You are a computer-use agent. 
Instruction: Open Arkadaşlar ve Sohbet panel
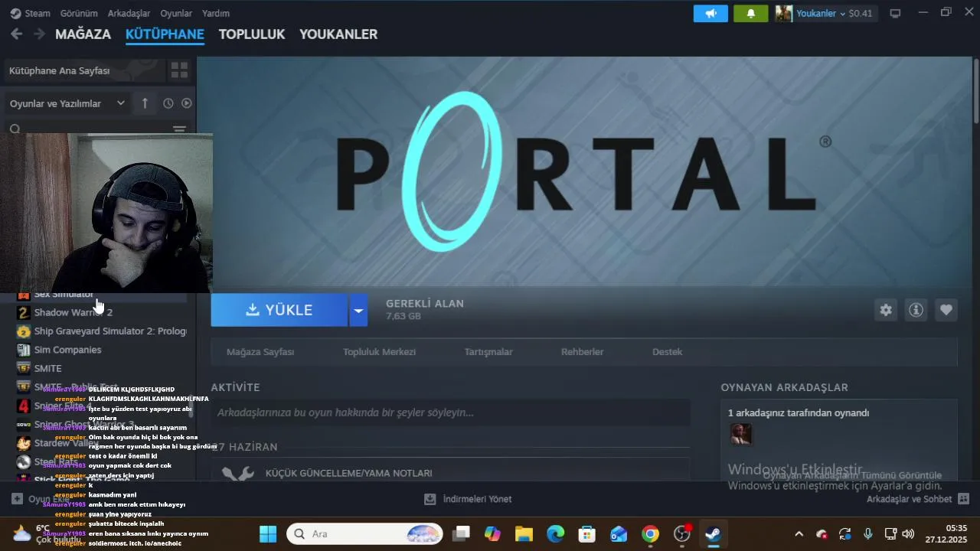(x=917, y=499)
